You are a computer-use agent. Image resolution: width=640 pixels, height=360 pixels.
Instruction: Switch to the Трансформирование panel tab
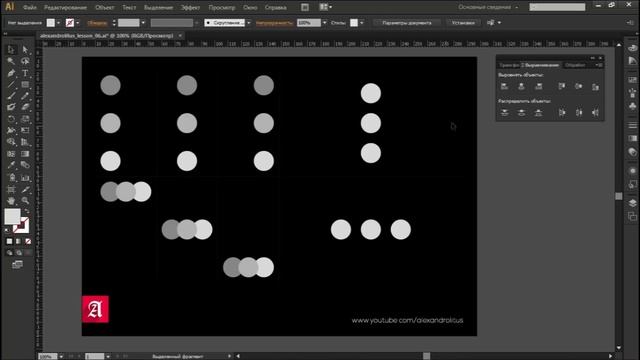click(x=509, y=65)
